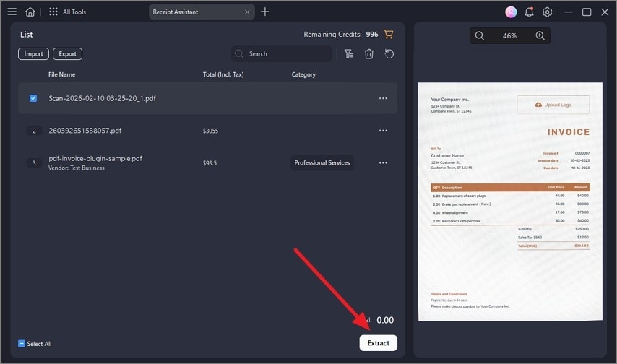Open the settings gear

tap(547, 12)
